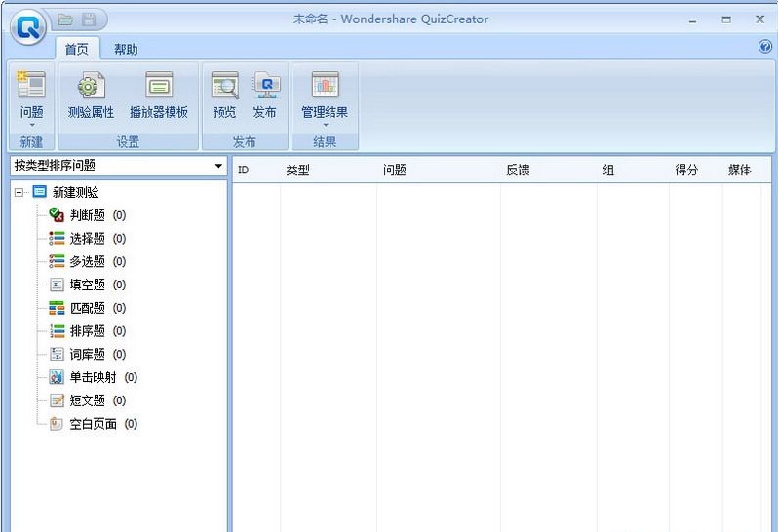Sort by the 类型 column header
Screen dimensions: 778x532
(297, 171)
